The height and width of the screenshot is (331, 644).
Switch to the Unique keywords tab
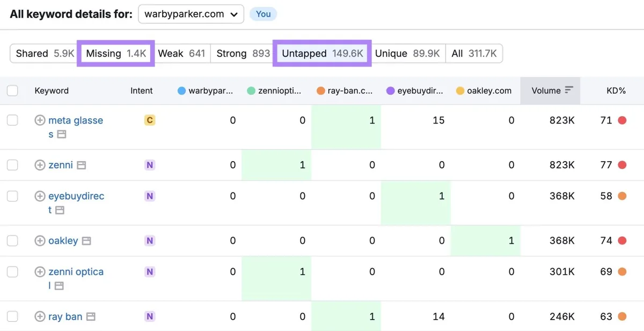point(407,53)
